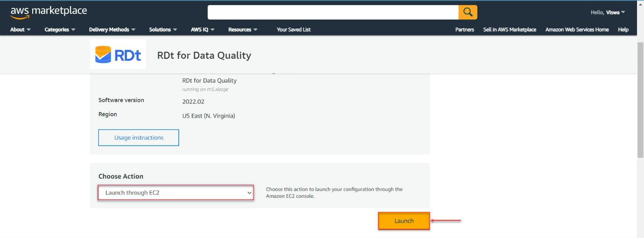Focus the marketplace search input field
Image resolution: width=644 pixels, height=238 pixels.
333,12
